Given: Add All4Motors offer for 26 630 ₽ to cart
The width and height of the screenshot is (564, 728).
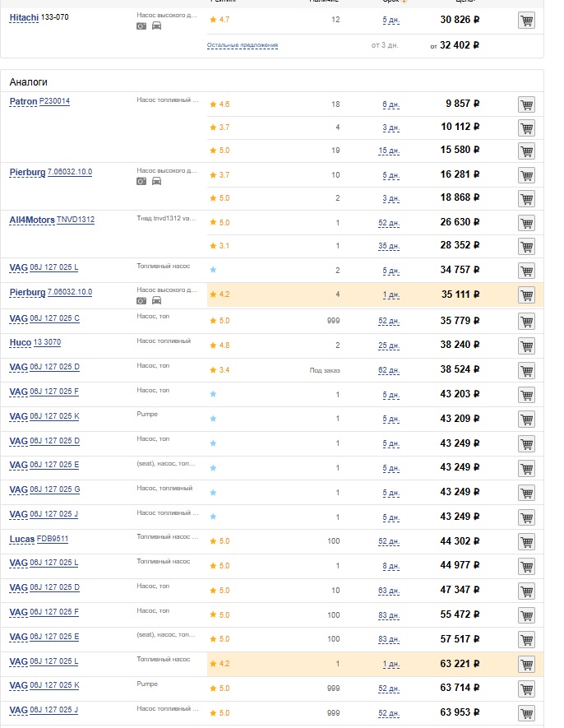Looking at the screenshot, I should tap(526, 223).
